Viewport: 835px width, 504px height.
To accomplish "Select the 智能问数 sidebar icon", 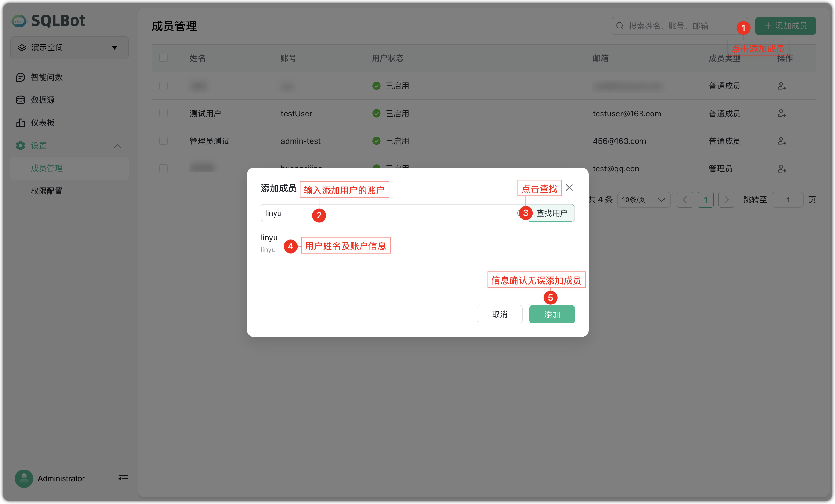I will [x=21, y=77].
